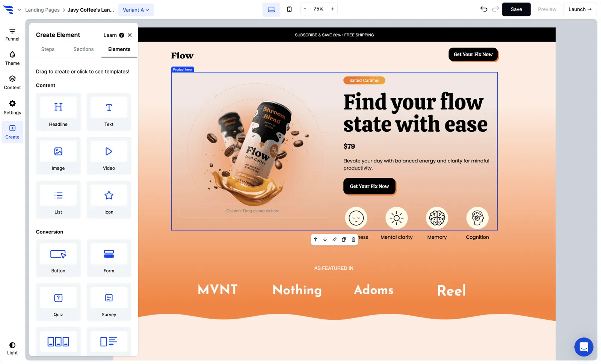Toggle Light mode in bottom sidebar
Viewport: 601px width, 364px height.
coord(12,347)
